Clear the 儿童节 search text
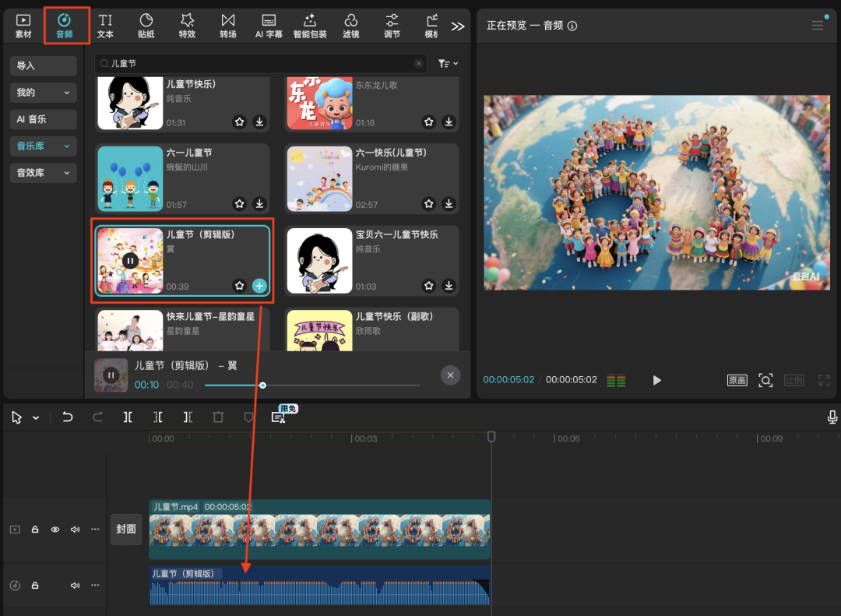Viewport: 841px width, 616px height. pos(419,64)
